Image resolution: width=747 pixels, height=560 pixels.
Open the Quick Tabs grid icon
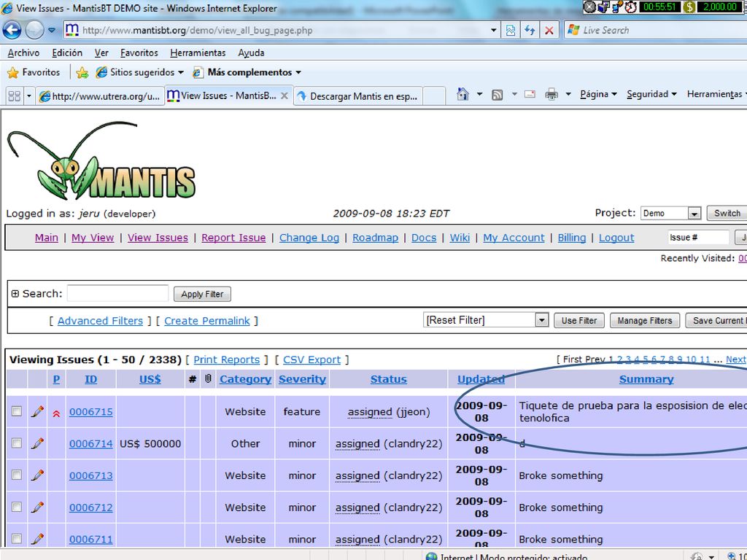click(15, 96)
